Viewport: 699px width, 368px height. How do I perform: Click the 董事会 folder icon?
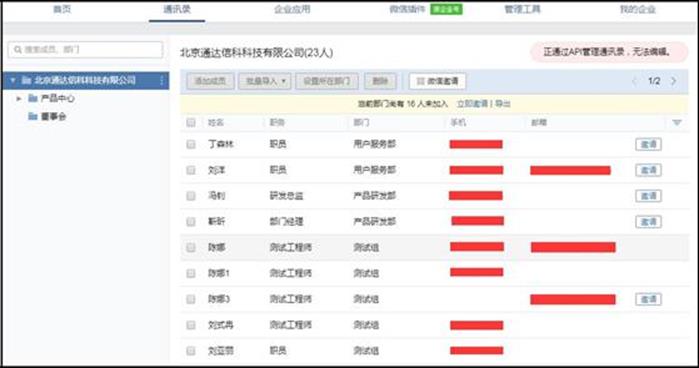33,116
